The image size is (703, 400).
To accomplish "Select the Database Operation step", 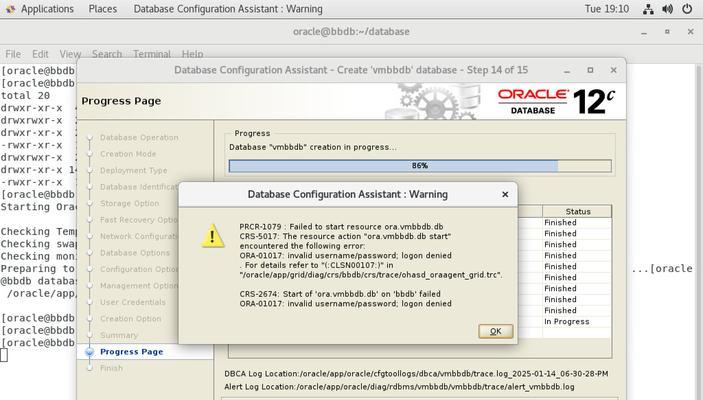I will tap(139, 138).
